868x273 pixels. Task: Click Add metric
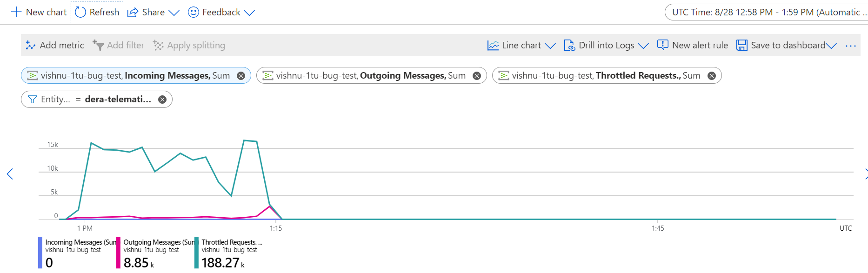tap(55, 45)
